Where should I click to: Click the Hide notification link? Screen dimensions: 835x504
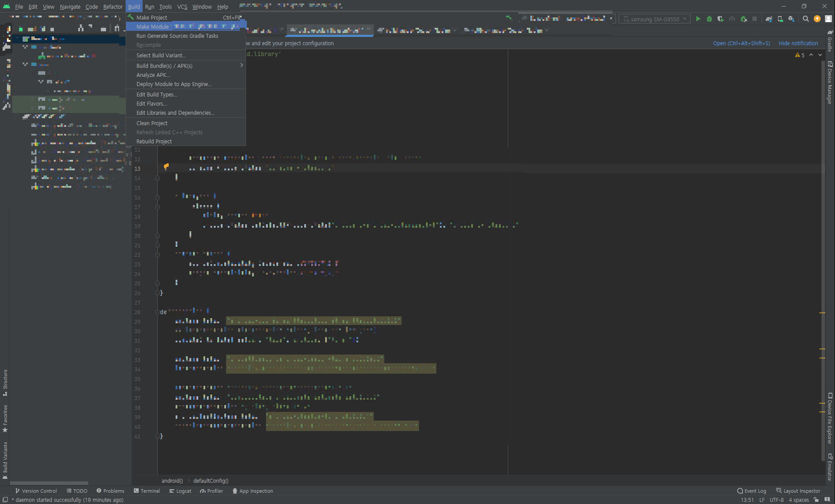click(x=798, y=43)
